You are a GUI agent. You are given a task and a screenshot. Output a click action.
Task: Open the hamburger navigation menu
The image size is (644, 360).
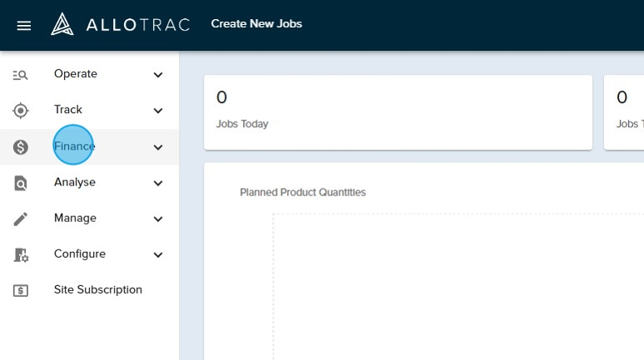(24, 25)
